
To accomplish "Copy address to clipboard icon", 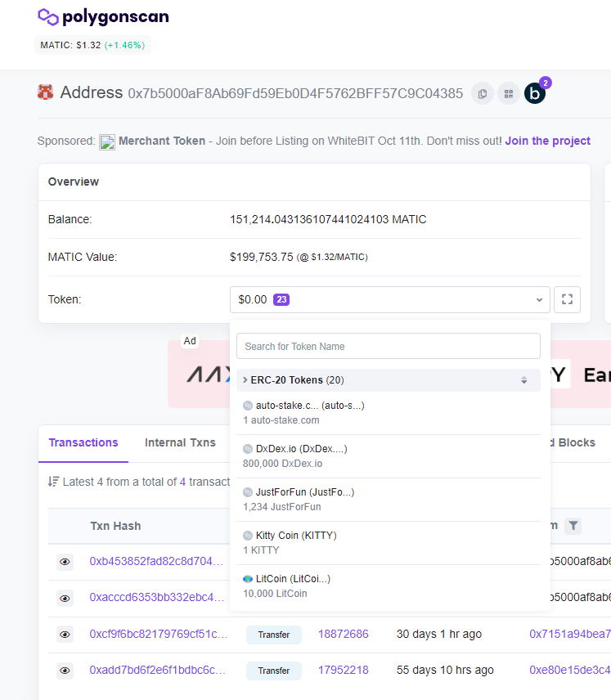I will [x=483, y=94].
